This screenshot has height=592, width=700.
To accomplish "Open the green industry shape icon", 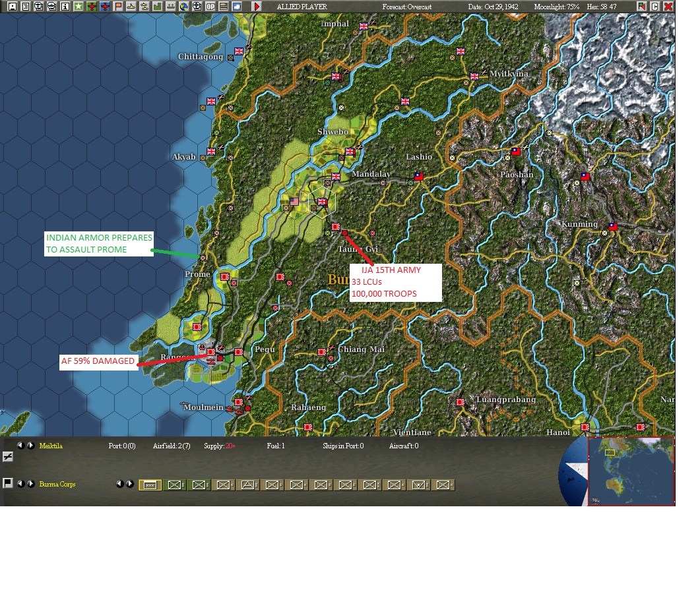I will (158, 6).
